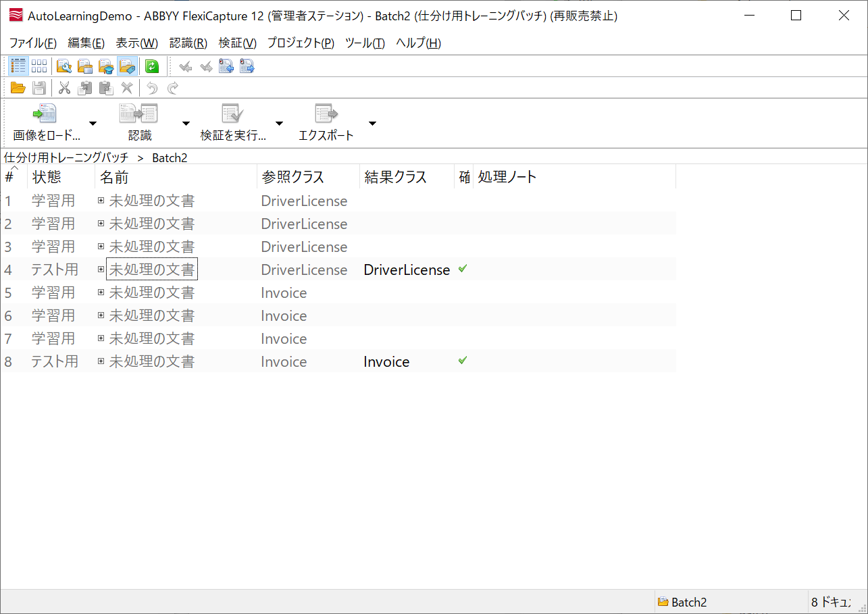Open the プロジェクト menu
Viewport: 868px width, 614px height.
tap(301, 43)
